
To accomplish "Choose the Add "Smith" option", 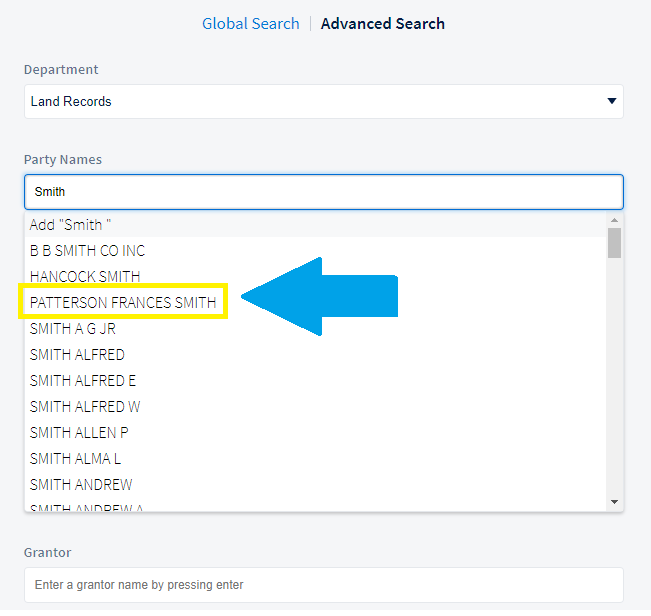I will (x=70, y=225).
